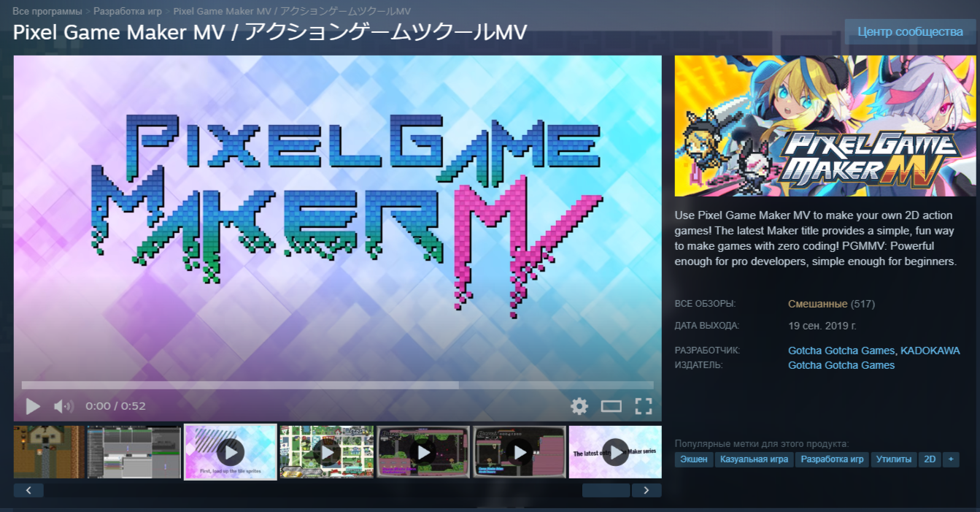
Task: Click the (517) review count
Action: (863, 304)
